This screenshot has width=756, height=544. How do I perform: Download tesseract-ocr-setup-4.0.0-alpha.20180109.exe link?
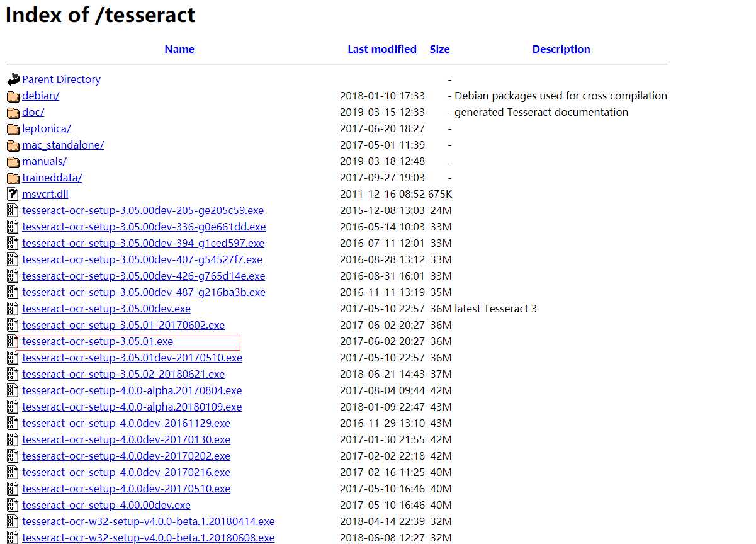(132, 407)
